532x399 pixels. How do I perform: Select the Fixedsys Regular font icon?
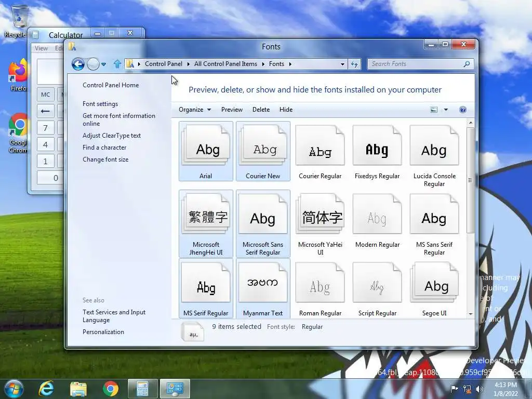[377, 145]
